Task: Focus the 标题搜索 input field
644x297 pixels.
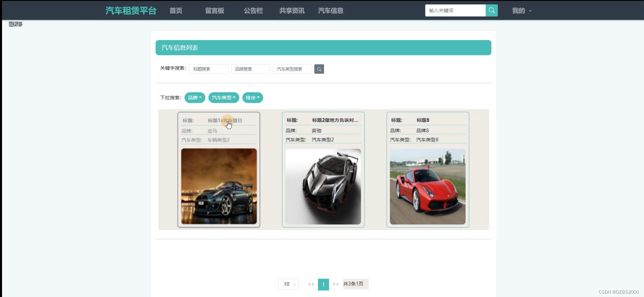Action: [209, 69]
